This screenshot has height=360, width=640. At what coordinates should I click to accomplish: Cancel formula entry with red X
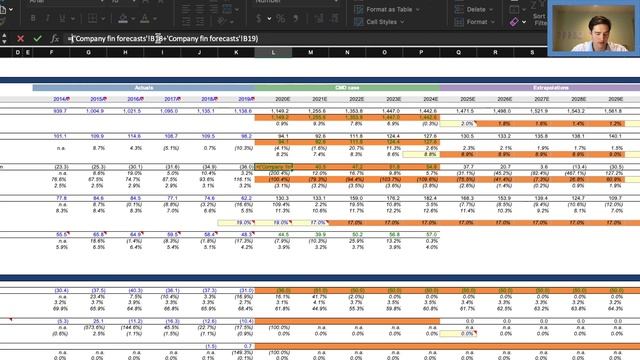click(x=20, y=39)
